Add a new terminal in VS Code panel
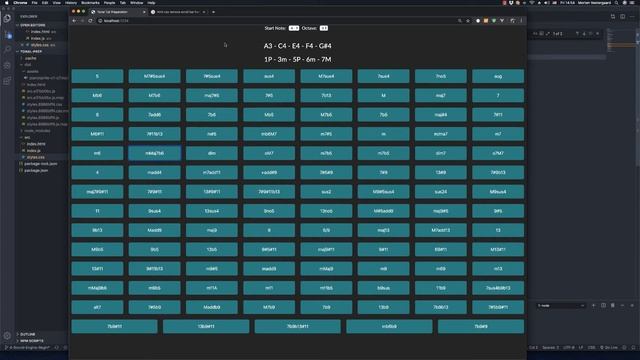 [x=593, y=305]
